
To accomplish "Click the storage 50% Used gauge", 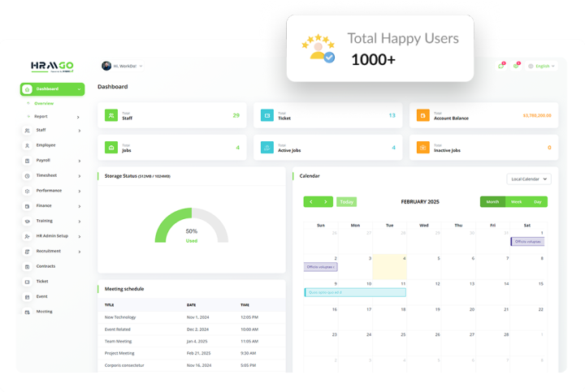I will [192, 226].
